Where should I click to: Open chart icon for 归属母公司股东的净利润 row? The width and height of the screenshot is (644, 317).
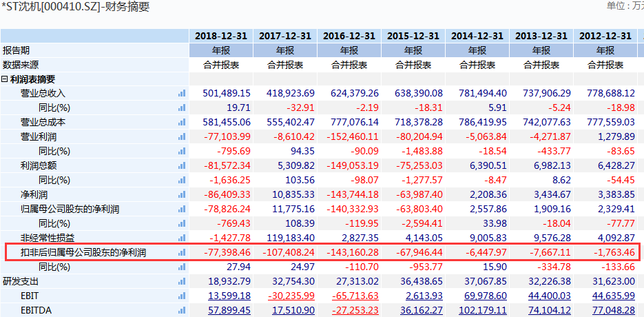182,209
